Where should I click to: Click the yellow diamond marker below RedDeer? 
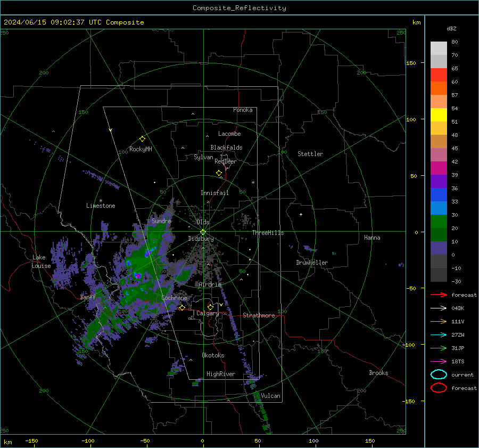pyautogui.click(x=219, y=173)
